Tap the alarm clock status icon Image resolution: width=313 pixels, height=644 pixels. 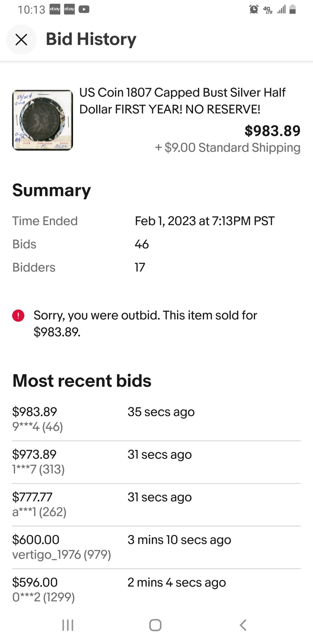tap(254, 9)
